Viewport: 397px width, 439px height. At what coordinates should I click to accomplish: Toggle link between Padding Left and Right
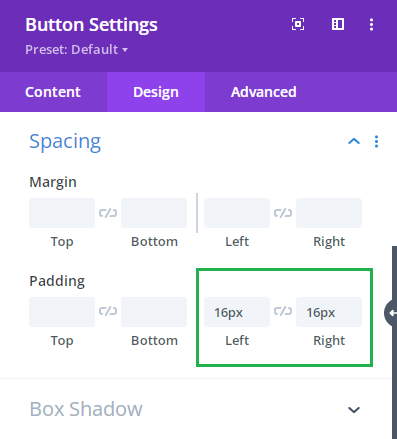[x=283, y=311]
